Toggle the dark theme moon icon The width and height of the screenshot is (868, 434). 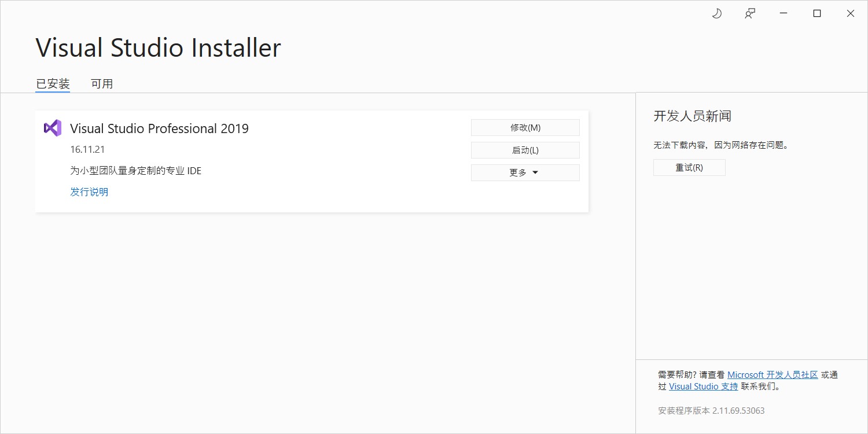(716, 14)
